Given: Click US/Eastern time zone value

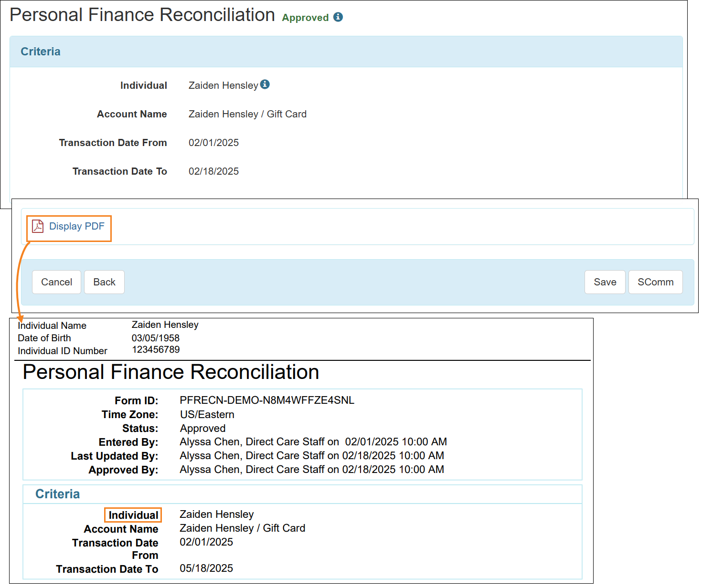Looking at the screenshot, I should (207, 415).
